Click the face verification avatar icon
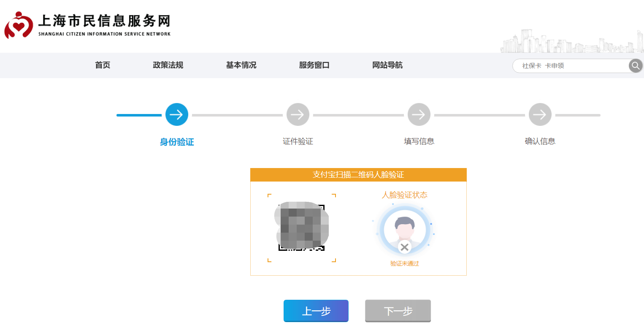Viewport: 644px width, 331px height. tap(405, 230)
